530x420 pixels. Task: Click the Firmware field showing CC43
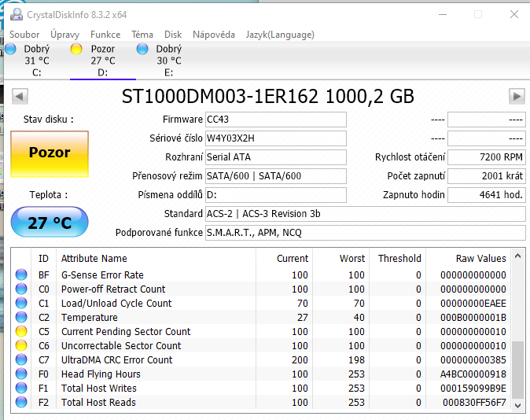(x=275, y=120)
